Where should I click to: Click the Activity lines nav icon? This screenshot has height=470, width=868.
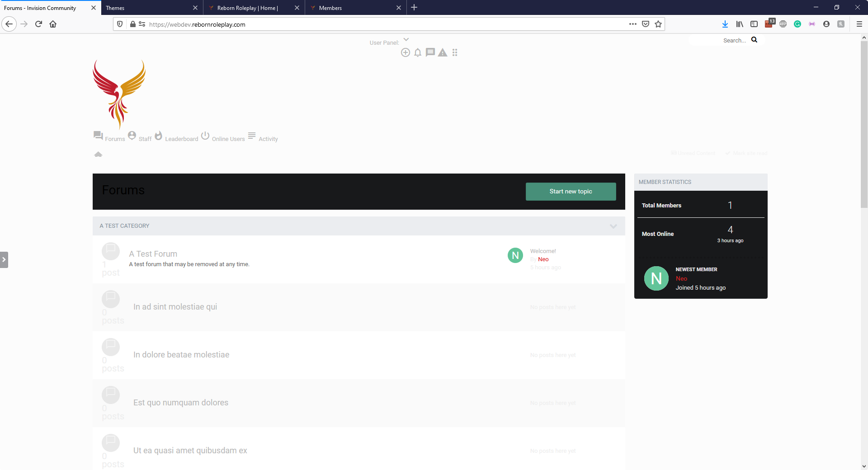(252, 135)
